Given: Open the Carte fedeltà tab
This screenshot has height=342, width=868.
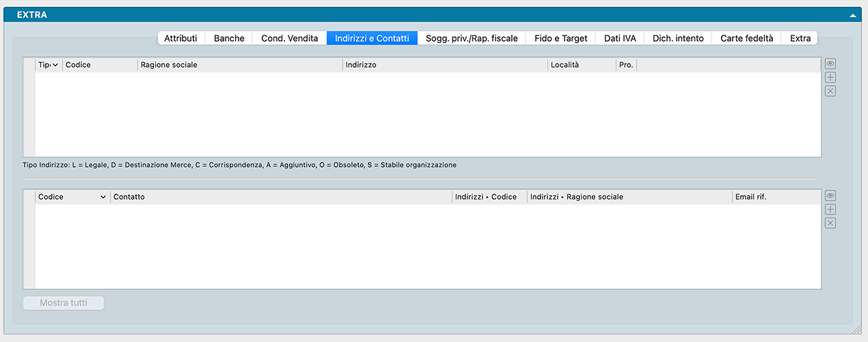Looking at the screenshot, I should pyautogui.click(x=746, y=38).
